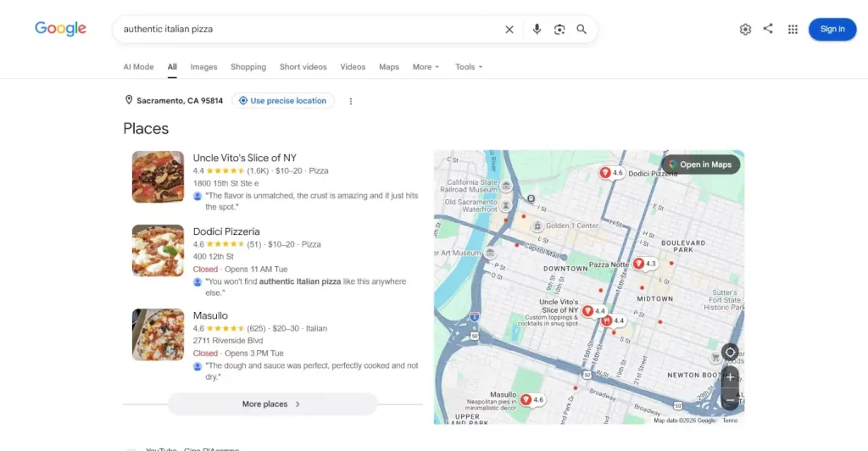868x451 pixels.
Task: Open the Videos tab
Action: 353,67
